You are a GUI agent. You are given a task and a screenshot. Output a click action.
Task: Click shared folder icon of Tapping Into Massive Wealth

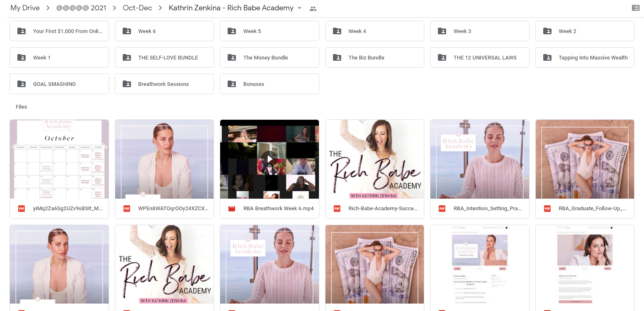click(547, 57)
